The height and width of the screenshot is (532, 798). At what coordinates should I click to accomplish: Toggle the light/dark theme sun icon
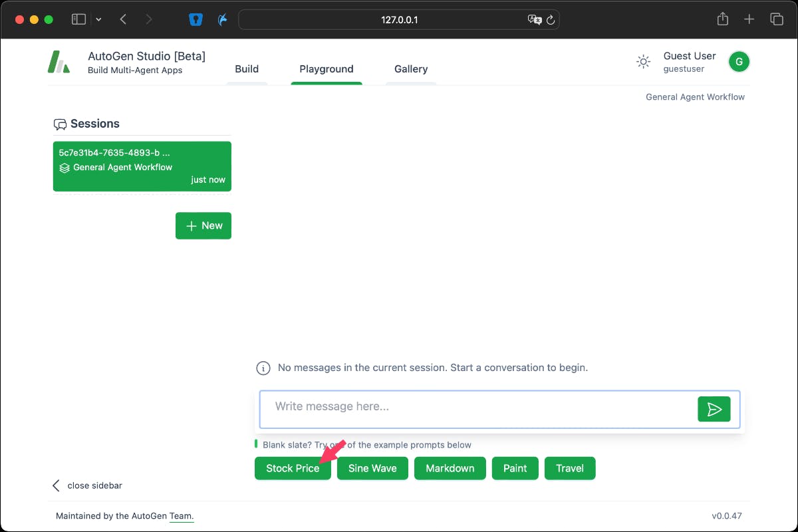[x=643, y=62]
